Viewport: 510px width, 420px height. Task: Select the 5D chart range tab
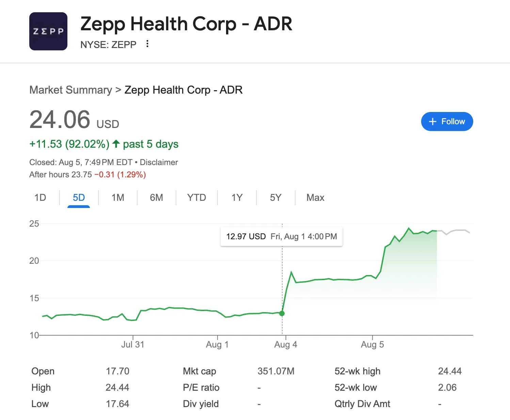pyautogui.click(x=79, y=197)
